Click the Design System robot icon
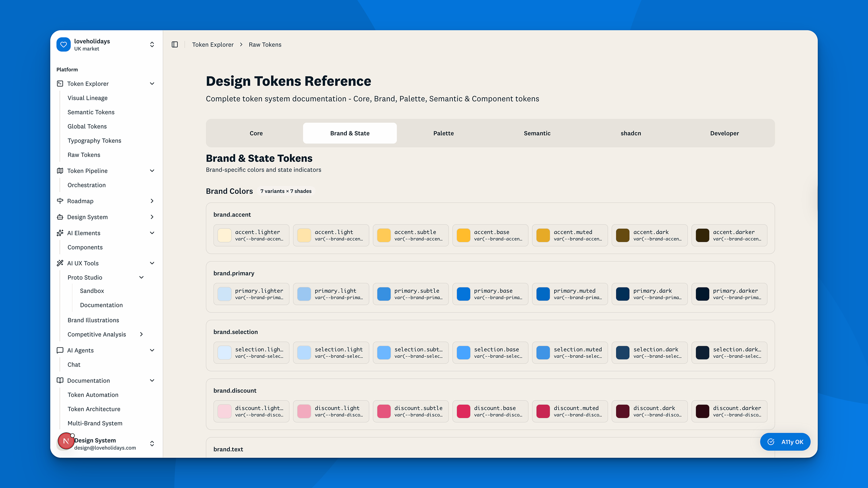 [x=60, y=217]
